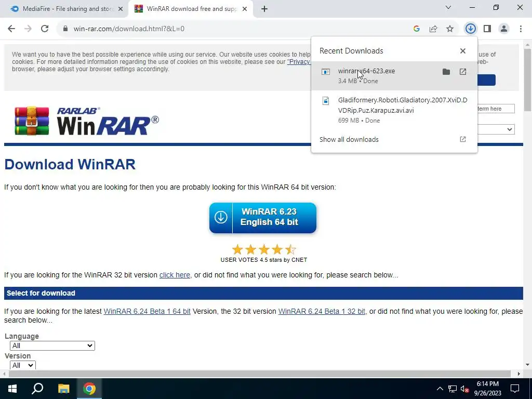Click the blue cookie accept button
Viewport: 532px width, 399px height.
[486, 80]
